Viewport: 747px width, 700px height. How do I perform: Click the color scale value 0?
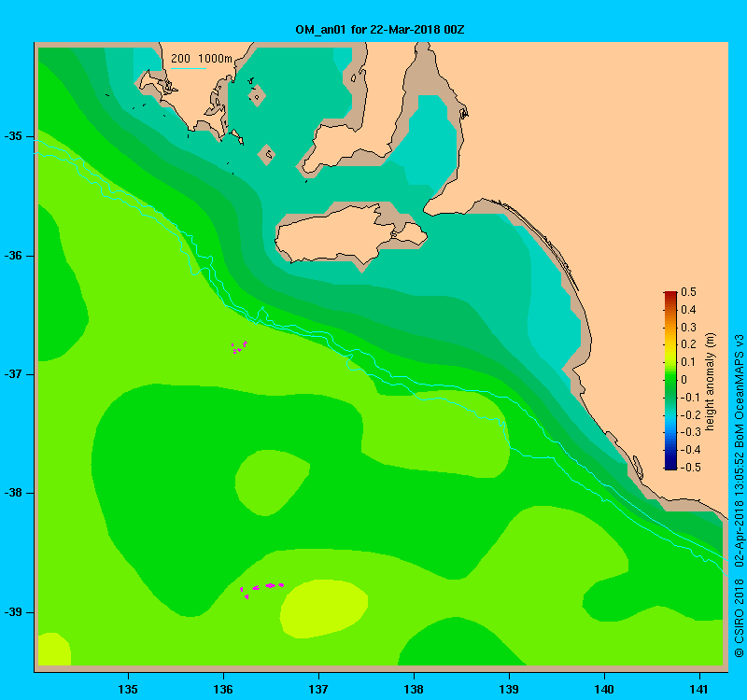pyautogui.click(x=684, y=380)
